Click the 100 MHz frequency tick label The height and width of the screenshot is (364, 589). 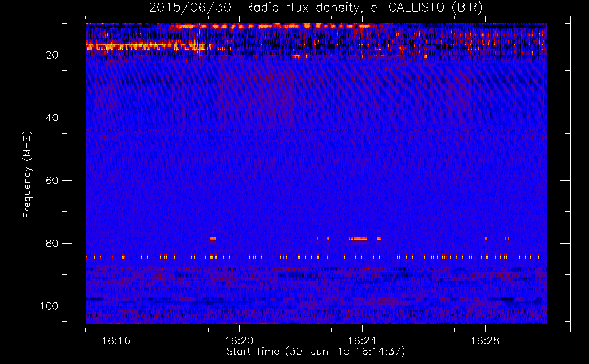49,306
